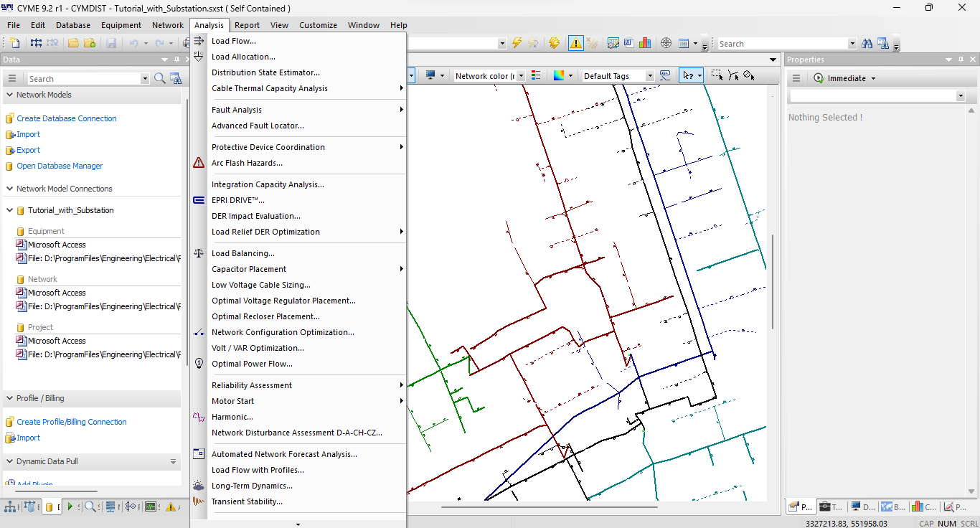This screenshot has height=528, width=980.
Task: Select Microsoft Access under Project
Action: [x=57, y=341]
